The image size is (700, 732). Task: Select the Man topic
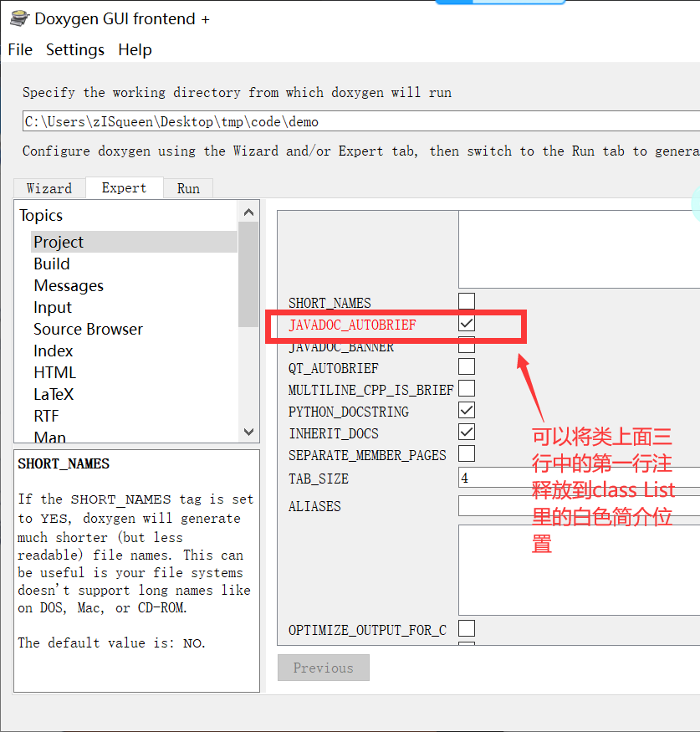(50, 437)
